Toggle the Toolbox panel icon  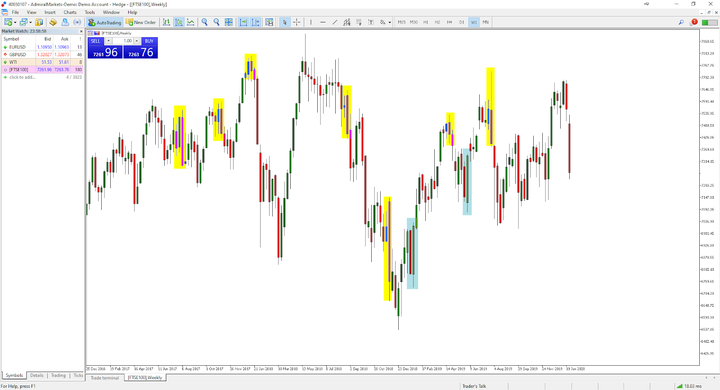[x=65, y=22]
